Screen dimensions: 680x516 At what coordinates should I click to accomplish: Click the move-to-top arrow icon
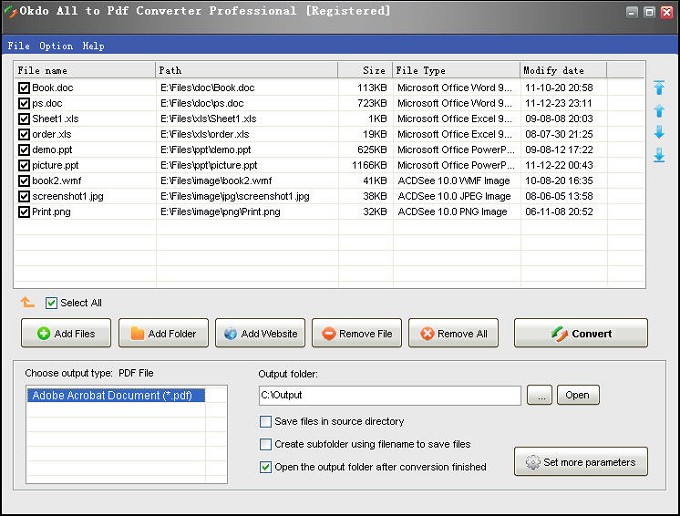(x=659, y=88)
